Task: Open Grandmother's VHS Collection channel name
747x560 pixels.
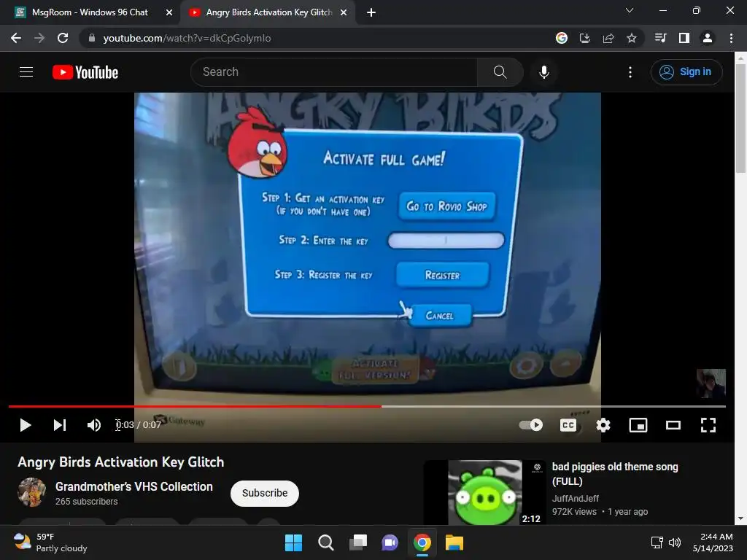Action: tap(134, 486)
